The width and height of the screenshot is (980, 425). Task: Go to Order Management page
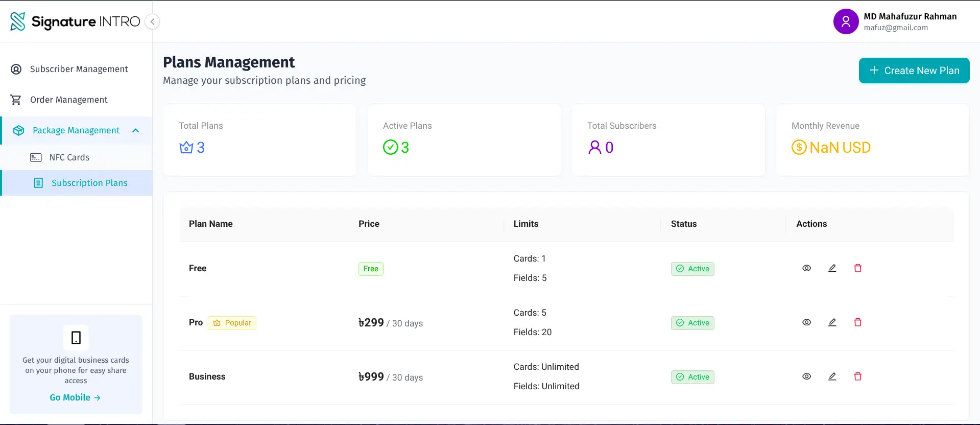pyautogui.click(x=68, y=100)
